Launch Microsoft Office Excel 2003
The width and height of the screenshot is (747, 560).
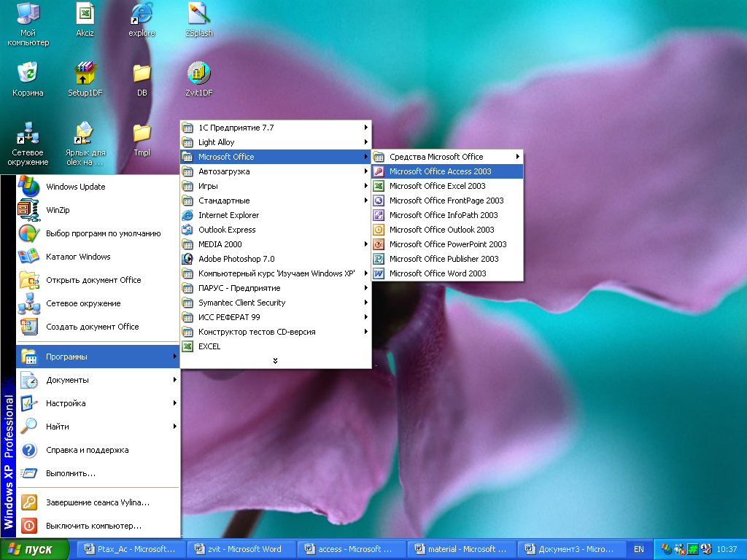[x=447, y=186]
